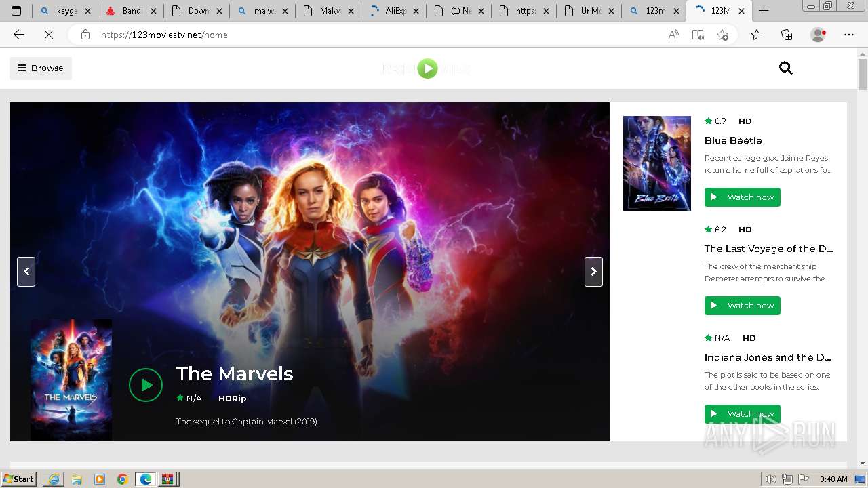
Task: Click Watch now for Last Voyage
Action: [x=743, y=306]
